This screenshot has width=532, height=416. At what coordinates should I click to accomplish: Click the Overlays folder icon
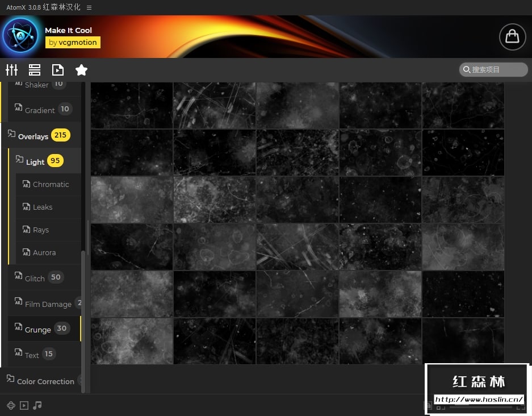pos(11,134)
